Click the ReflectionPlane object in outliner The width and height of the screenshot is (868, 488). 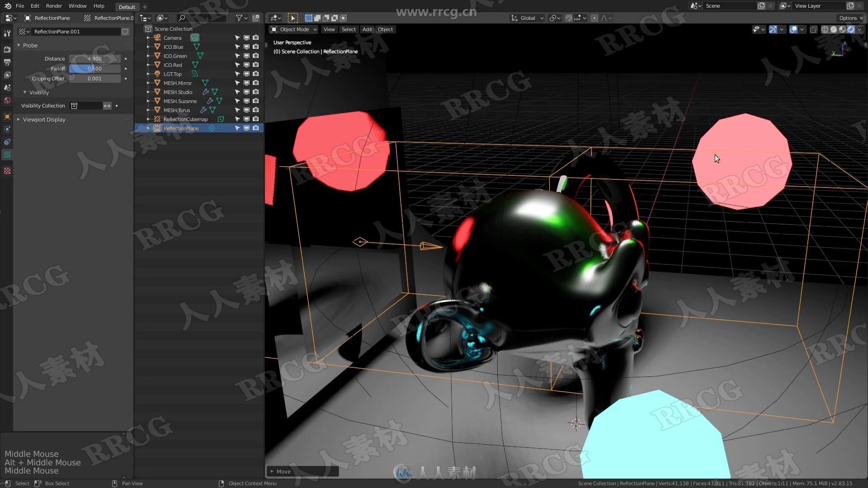182,128
